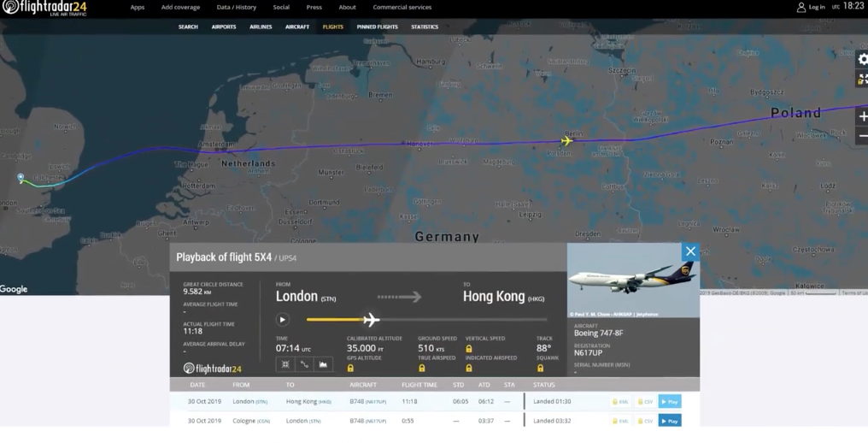Switch to the AIRLINES tab
The width and height of the screenshot is (868, 443).
[261, 27]
